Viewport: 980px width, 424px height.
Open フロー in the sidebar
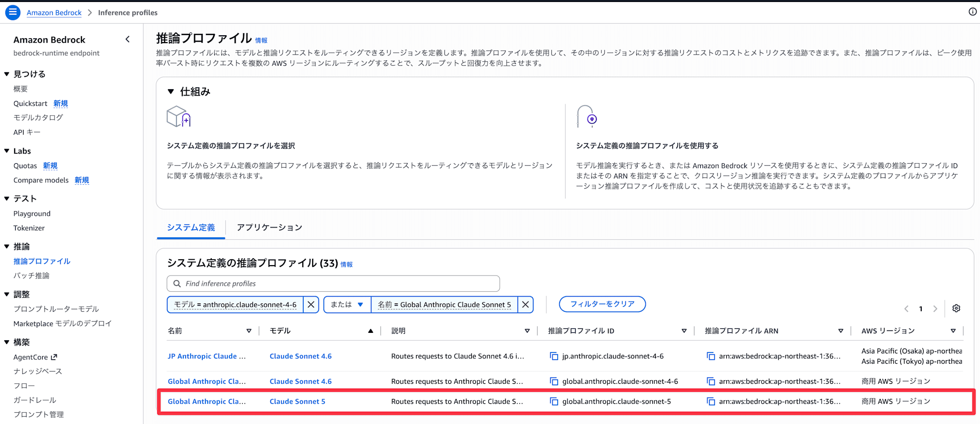click(x=24, y=386)
